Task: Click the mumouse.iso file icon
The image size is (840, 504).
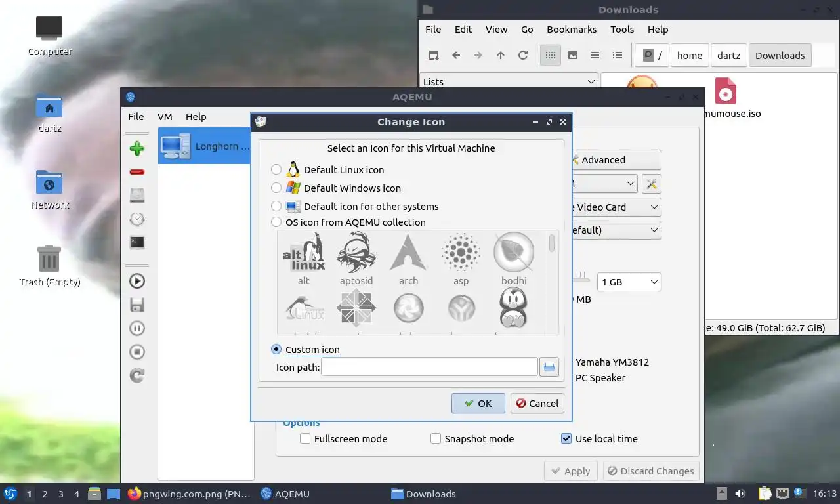Action: point(725,91)
